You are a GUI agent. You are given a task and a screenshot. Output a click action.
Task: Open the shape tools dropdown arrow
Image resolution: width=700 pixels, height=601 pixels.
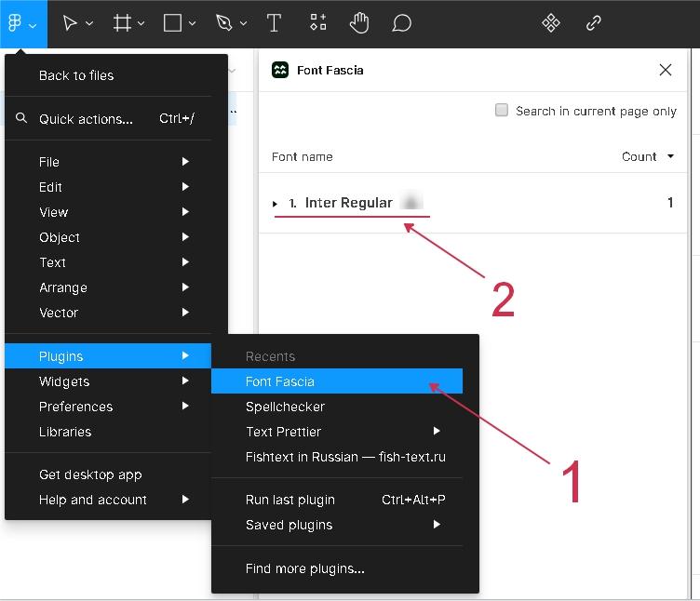click(193, 24)
